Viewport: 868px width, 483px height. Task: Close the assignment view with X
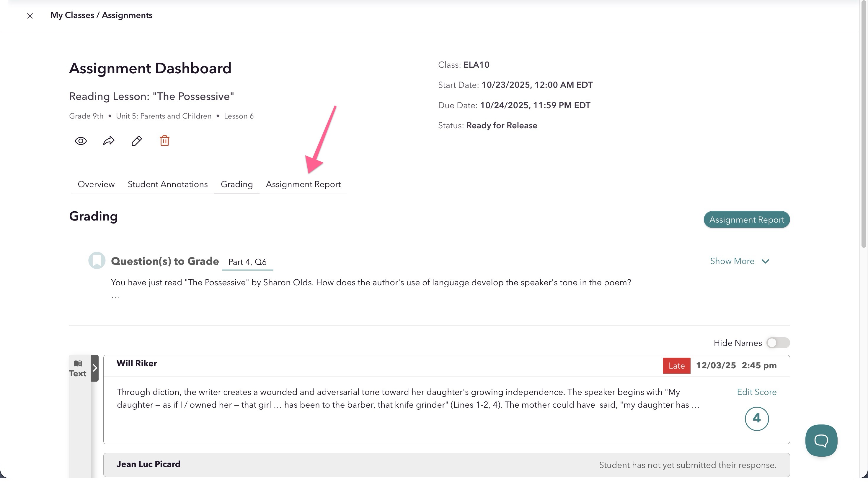pyautogui.click(x=30, y=15)
